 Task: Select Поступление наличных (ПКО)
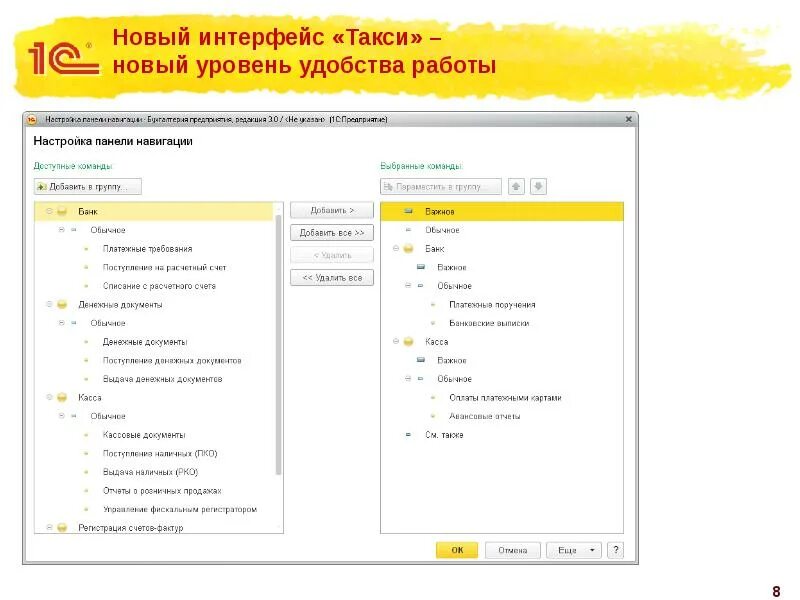click(160, 454)
